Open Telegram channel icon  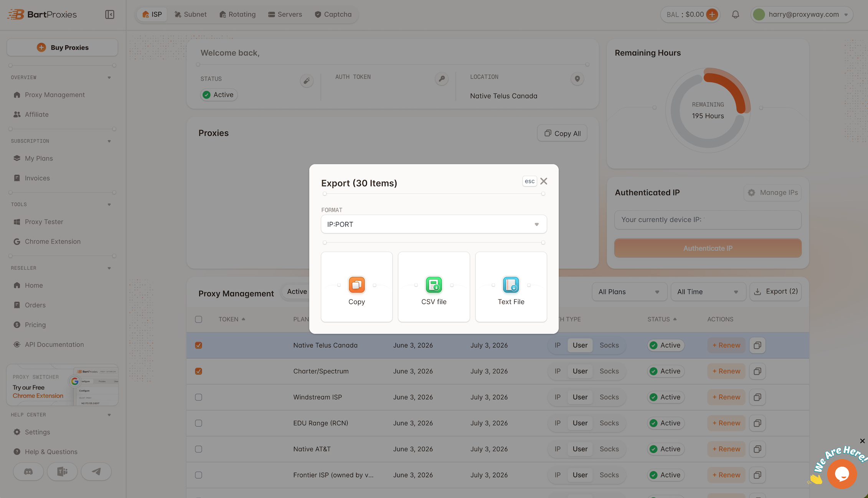click(96, 472)
